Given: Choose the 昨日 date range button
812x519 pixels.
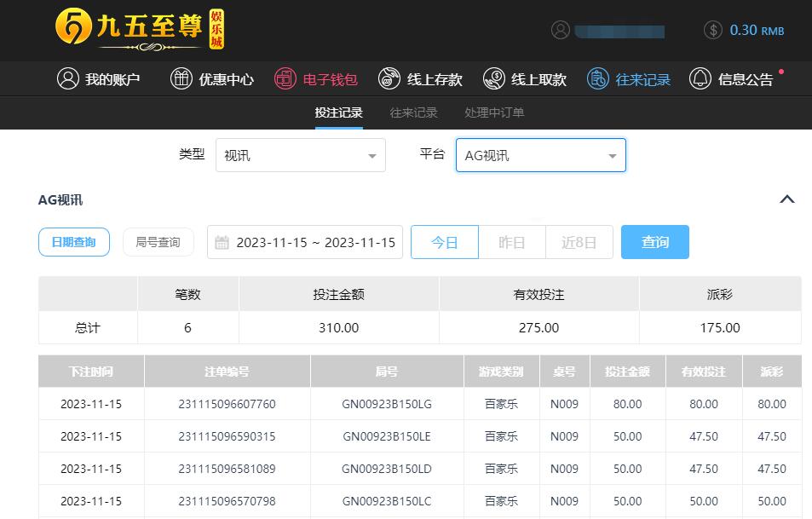Looking at the screenshot, I should click(x=511, y=242).
